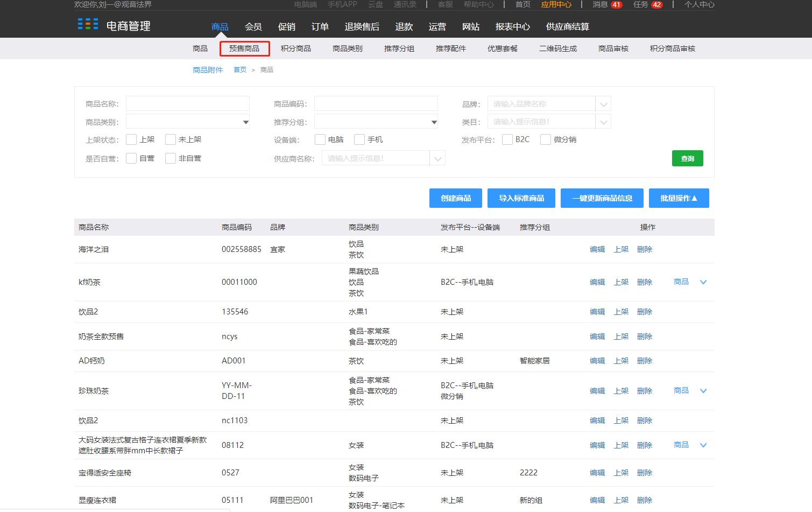This screenshot has width=812, height=512.
Task: Click the 创建商品 button
Action: (x=456, y=198)
